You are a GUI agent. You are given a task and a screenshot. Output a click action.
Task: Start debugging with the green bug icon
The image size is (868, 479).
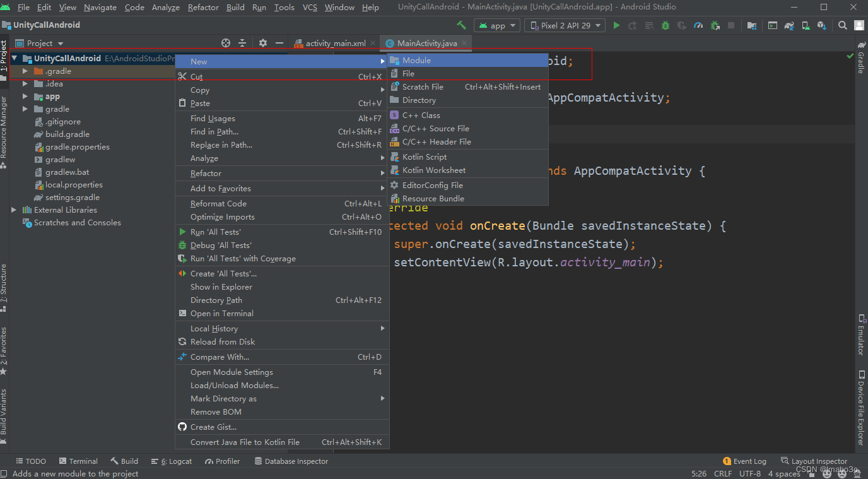pos(666,25)
